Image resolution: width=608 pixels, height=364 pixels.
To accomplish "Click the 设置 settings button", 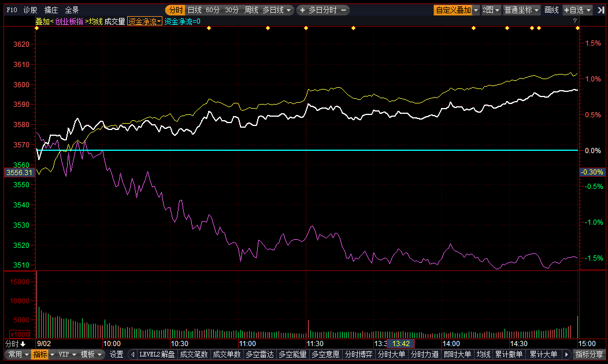I will 117,354.
